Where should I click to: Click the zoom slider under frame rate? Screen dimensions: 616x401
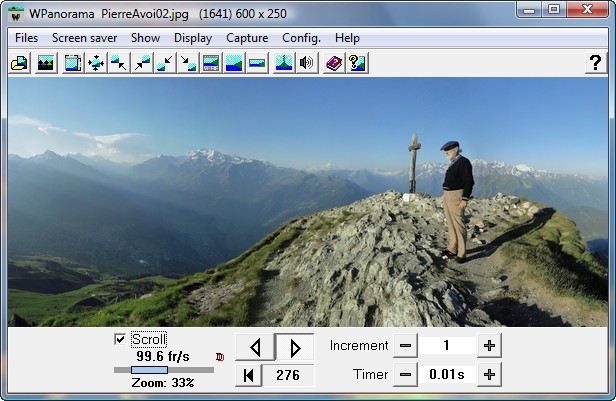[x=150, y=370]
